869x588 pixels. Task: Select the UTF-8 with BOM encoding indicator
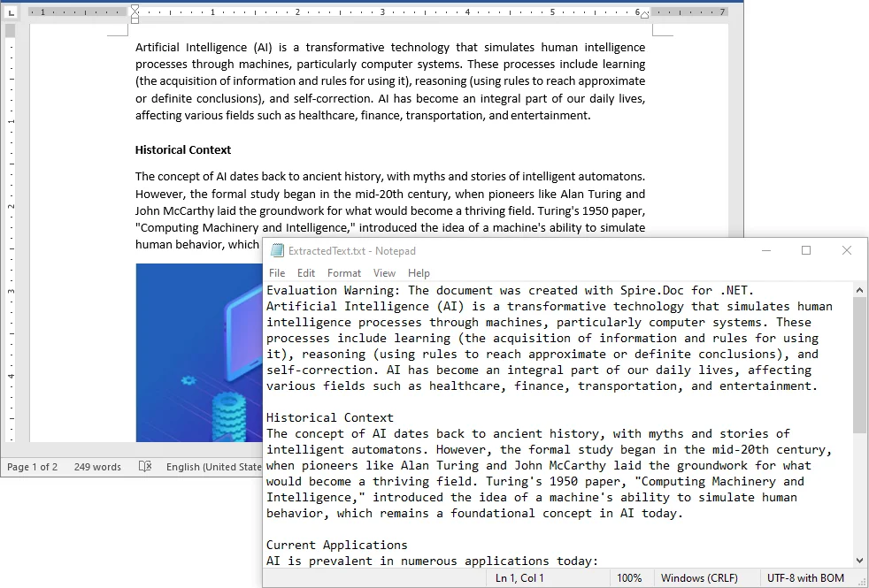804,577
